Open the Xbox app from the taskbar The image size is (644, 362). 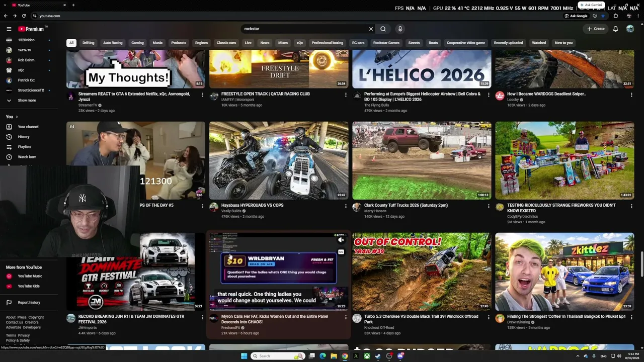point(367,356)
